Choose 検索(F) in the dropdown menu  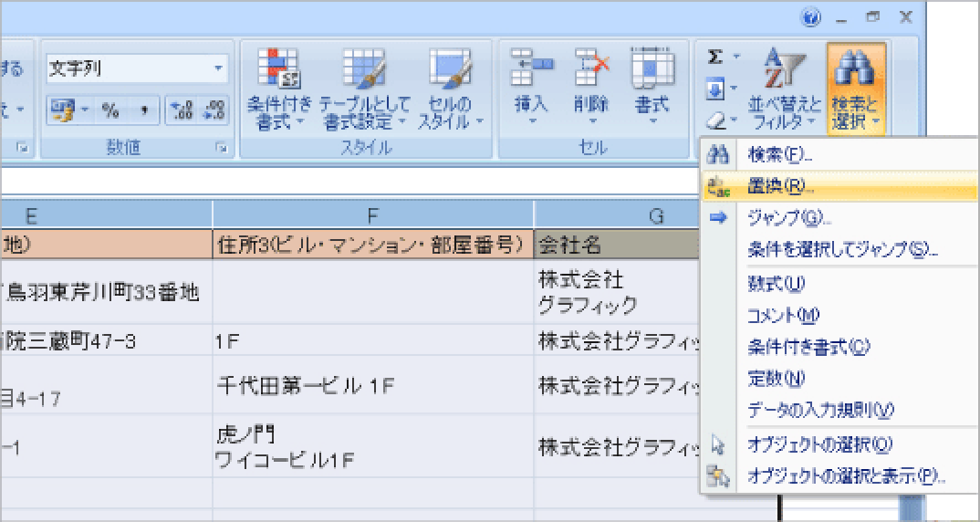[778, 155]
